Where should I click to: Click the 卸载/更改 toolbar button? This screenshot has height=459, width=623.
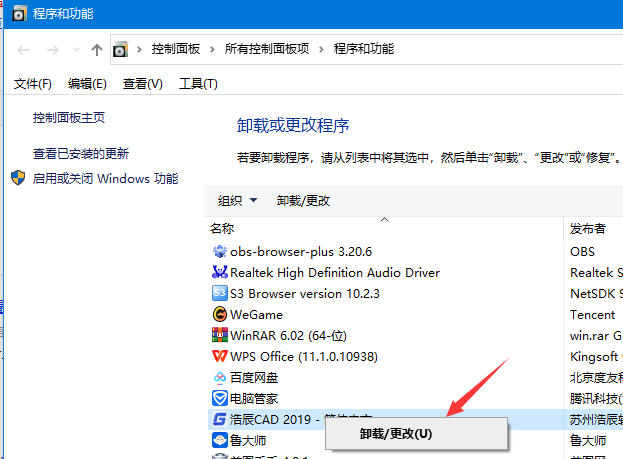click(303, 200)
